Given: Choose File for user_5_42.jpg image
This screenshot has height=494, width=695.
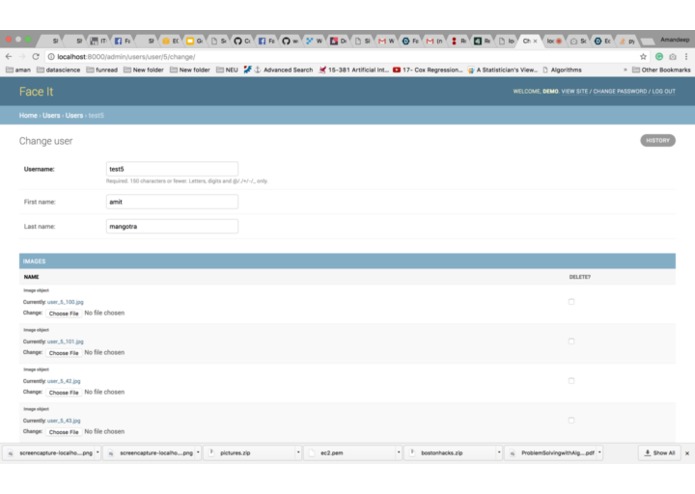Looking at the screenshot, I should [x=63, y=392].
